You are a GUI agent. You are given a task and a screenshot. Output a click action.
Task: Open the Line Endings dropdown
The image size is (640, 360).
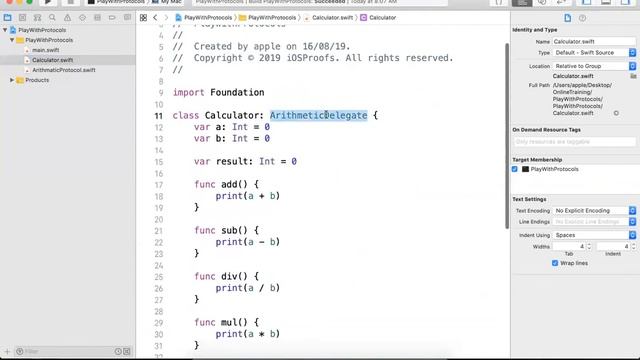[594, 222]
